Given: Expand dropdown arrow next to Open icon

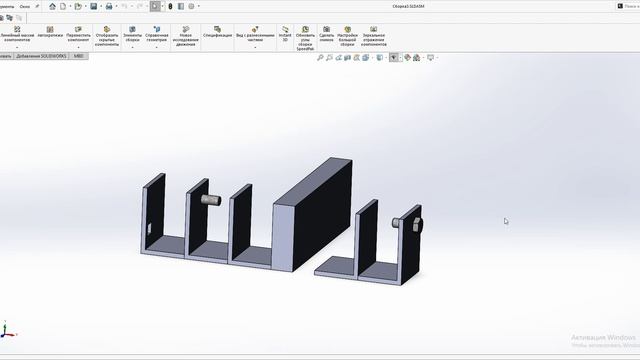Looking at the screenshot, I should [85, 6].
